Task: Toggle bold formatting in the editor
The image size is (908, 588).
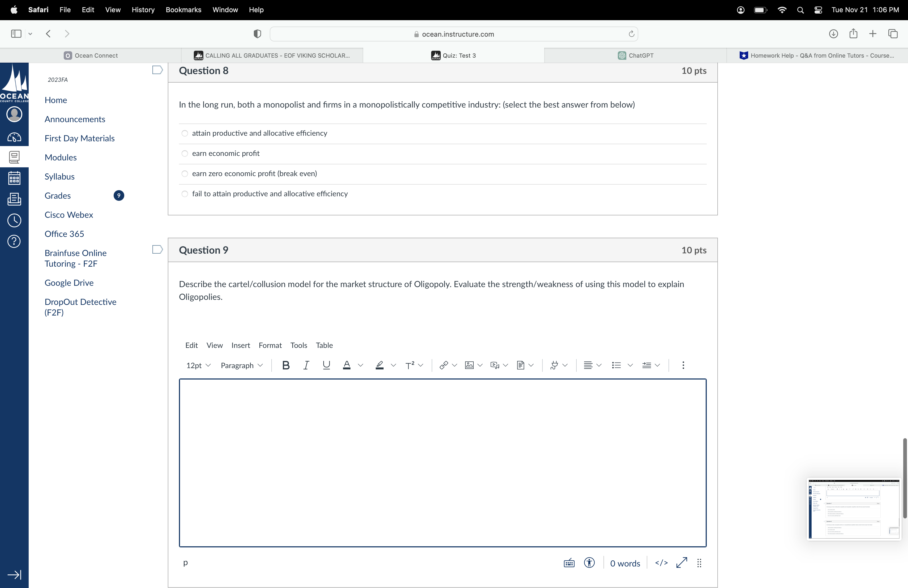Action: tap(286, 365)
